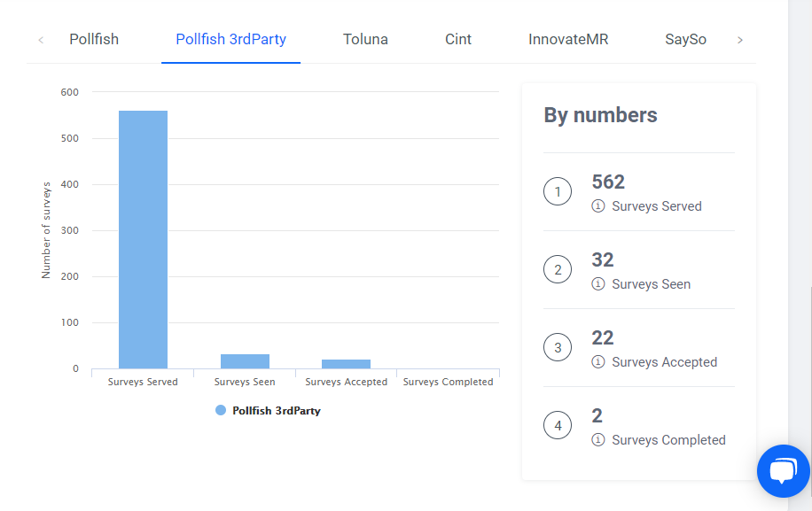This screenshot has width=812, height=511.
Task: Click info icon beside Surveys Served
Action: (598, 206)
